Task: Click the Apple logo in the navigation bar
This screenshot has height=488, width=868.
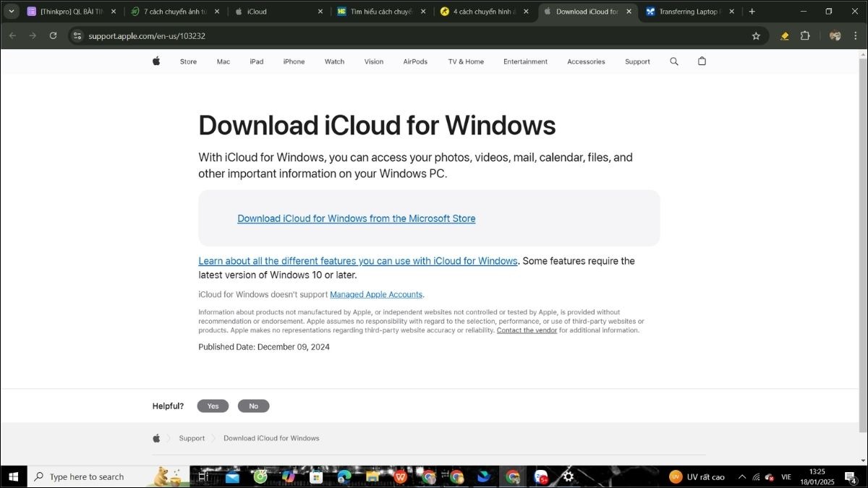Action: (156, 61)
